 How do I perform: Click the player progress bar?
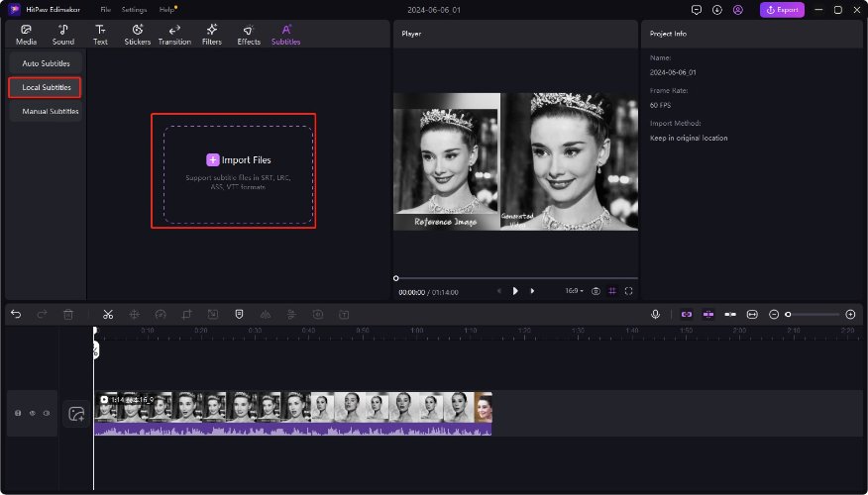click(x=516, y=278)
